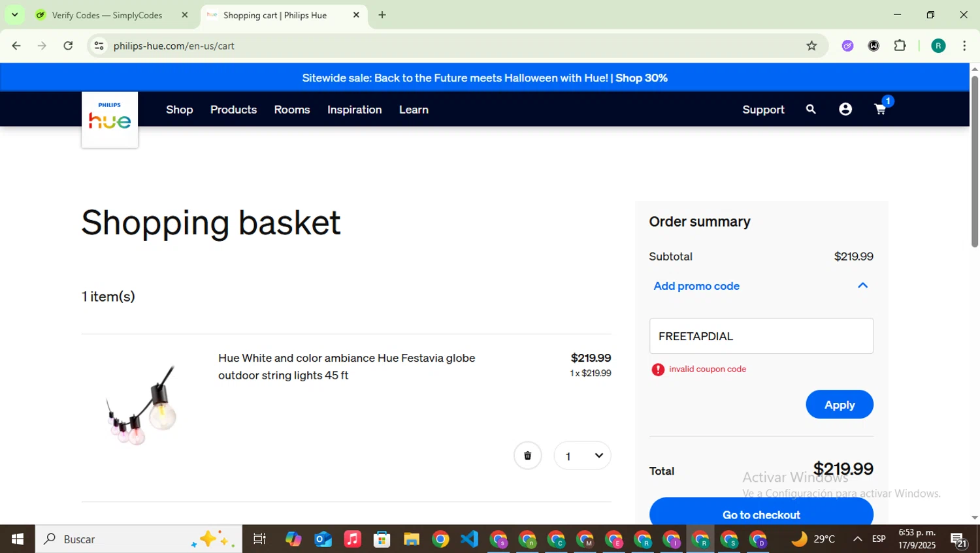
Task: Open the Inspiration menu
Action: (x=355, y=110)
